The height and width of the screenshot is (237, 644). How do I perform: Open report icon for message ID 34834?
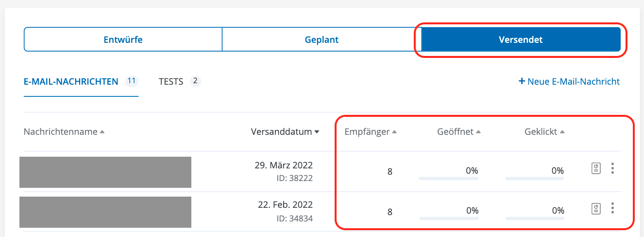[596, 209]
